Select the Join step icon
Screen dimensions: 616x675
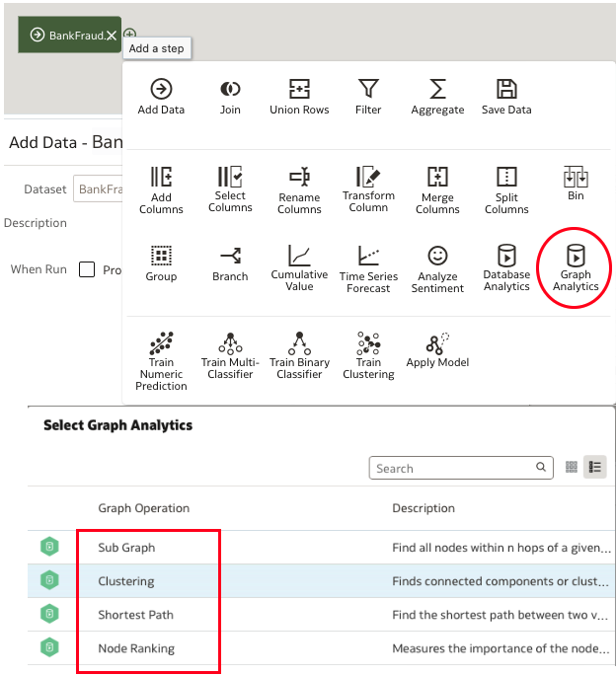pyautogui.click(x=230, y=89)
